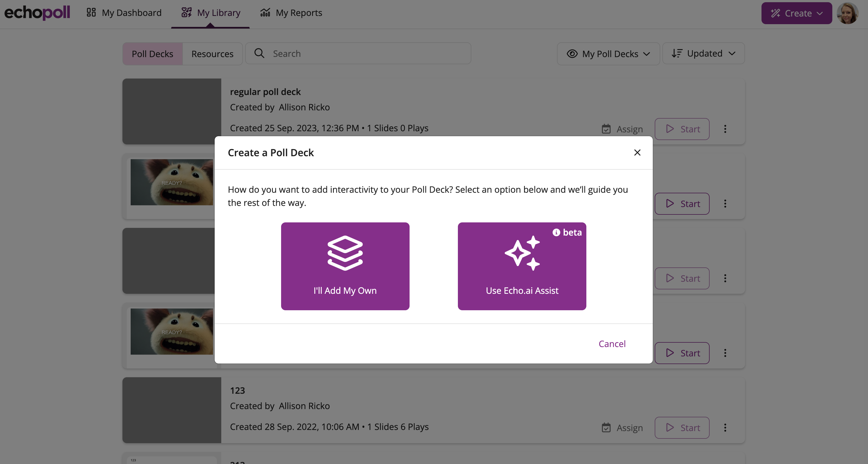868x464 pixels.
Task: Start the fourth poll deck in list
Action: [682, 353]
